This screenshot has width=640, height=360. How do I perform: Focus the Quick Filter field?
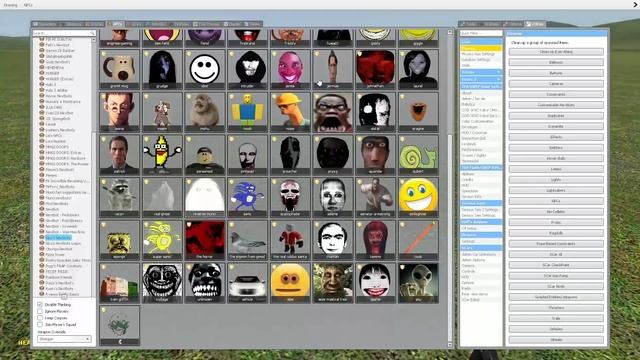tap(481, 33)
